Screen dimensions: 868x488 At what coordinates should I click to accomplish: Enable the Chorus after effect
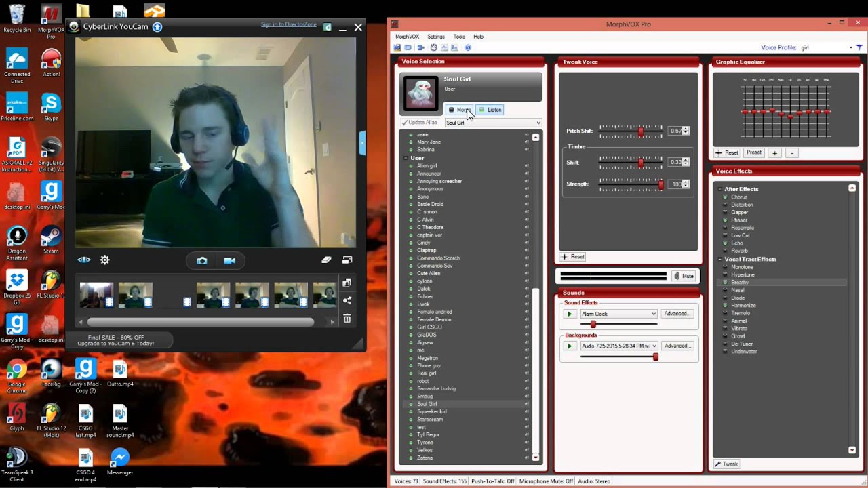tap(738, 197)
